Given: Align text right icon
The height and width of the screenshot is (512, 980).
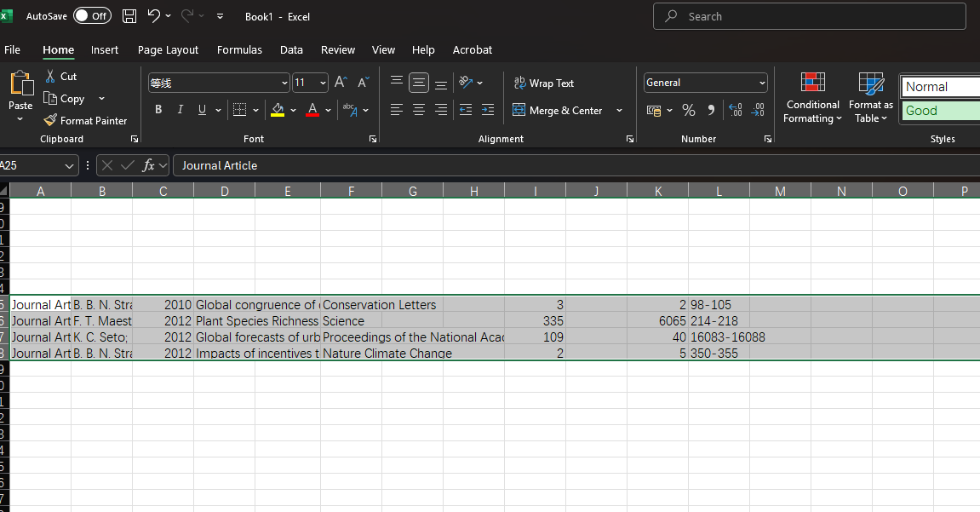Looking at the screenshot, I should [x=441, y=110].
